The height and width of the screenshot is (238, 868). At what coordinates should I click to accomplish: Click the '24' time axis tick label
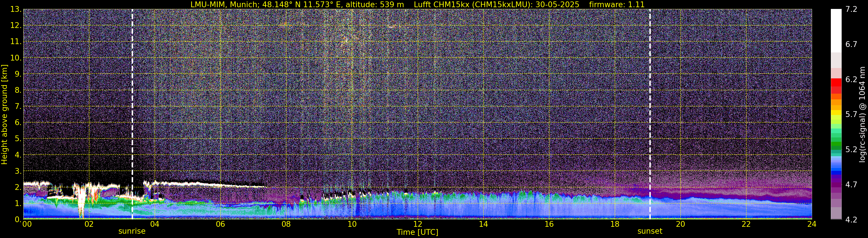point(812,224)
